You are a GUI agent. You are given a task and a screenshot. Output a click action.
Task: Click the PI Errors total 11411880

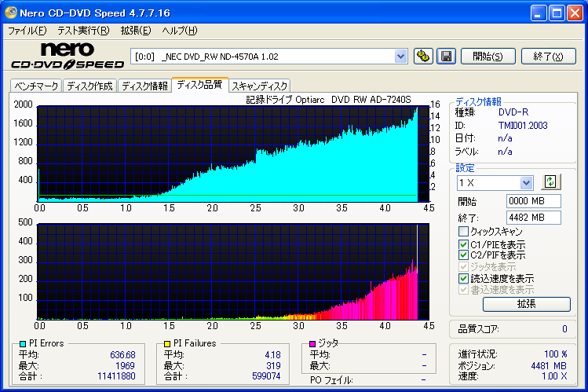click(116, 376)
